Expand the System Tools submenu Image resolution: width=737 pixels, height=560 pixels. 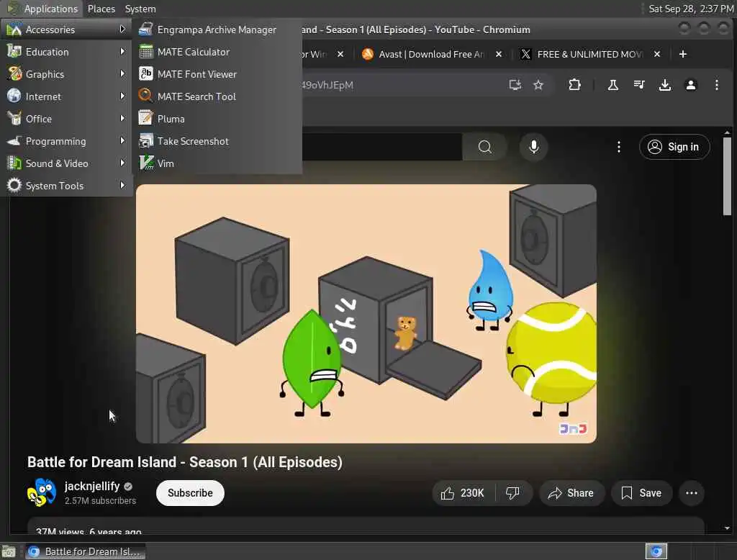[x=66, y=186]
